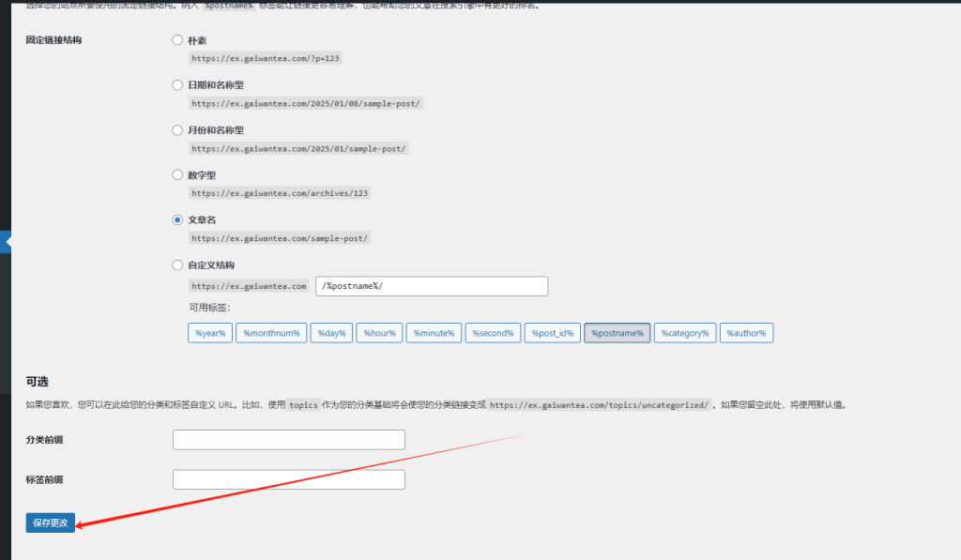Choose the 日期和名称型 permalink option
The width and height of the screenshot is (961, 560).
[x=177, y=85]
